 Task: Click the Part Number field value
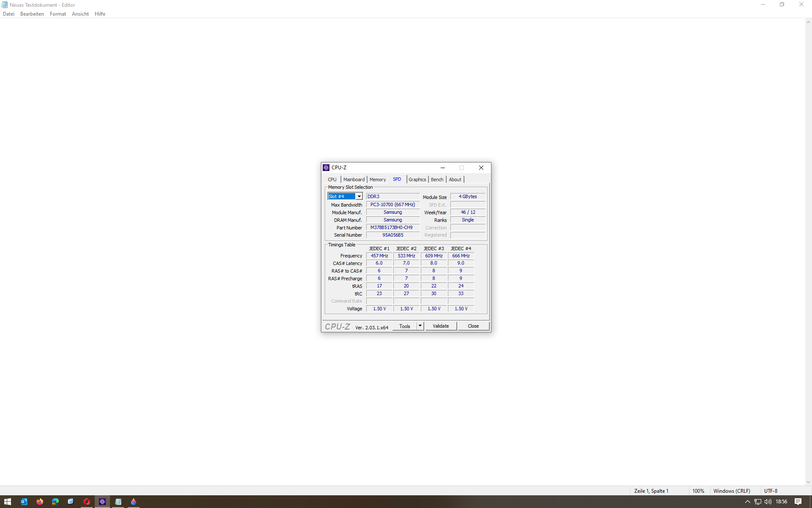click(x=392, y=228)
